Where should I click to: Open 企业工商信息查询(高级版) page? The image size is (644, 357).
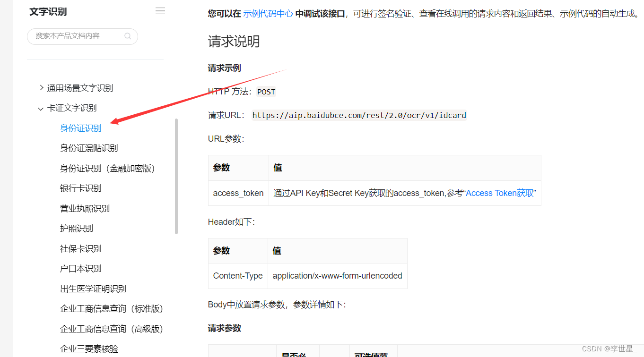click(x=112, y=329)
